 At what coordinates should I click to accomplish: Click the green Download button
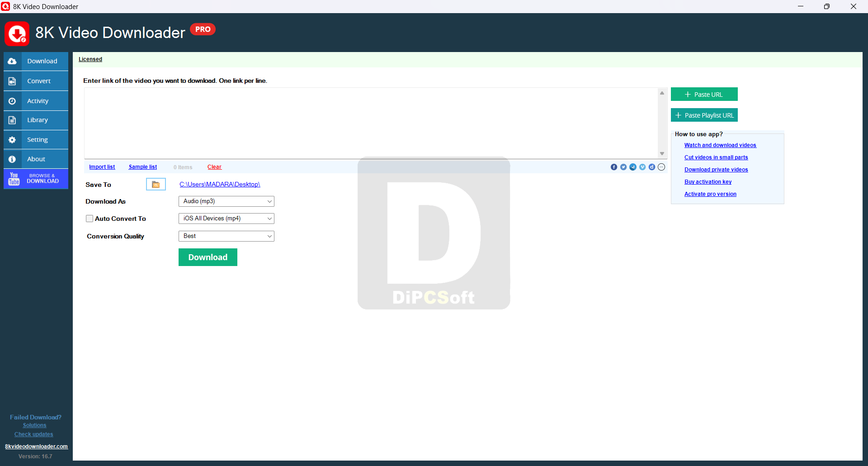[x=208, y=257]
